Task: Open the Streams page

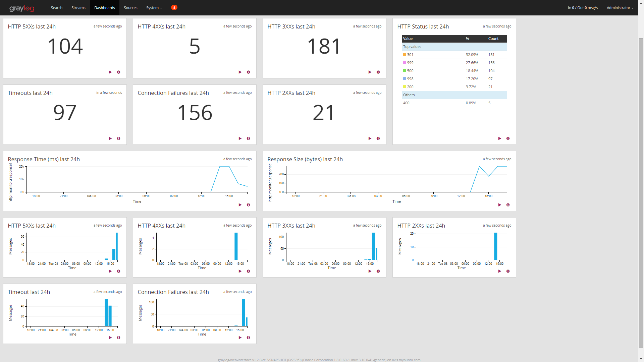Action: pyautogui.click(x=78, y=8)
